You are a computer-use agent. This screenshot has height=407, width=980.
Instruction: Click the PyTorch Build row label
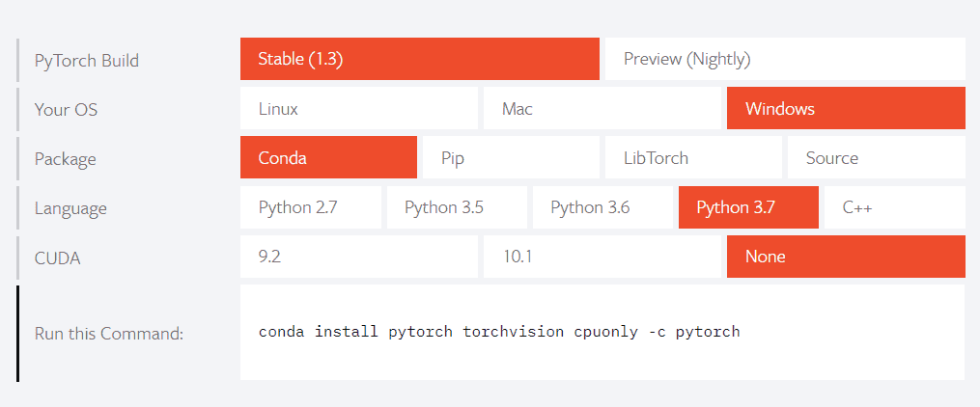tap(87, 61)
